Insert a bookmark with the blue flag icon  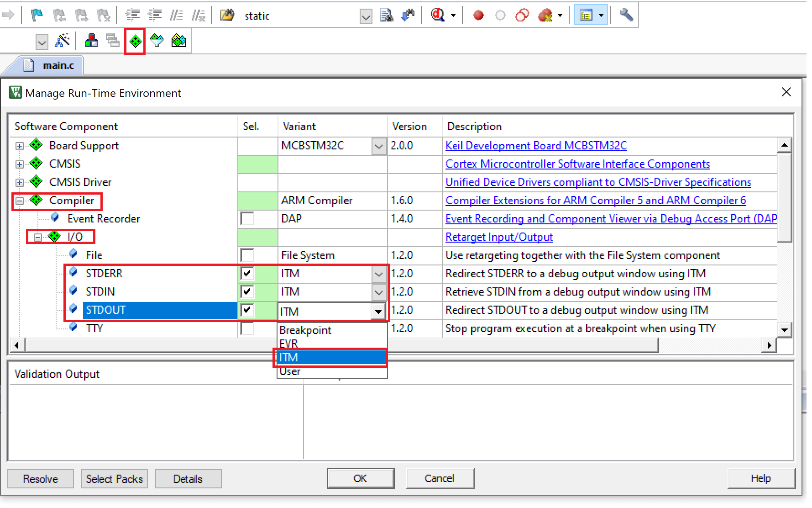click(x=37, y=15)
